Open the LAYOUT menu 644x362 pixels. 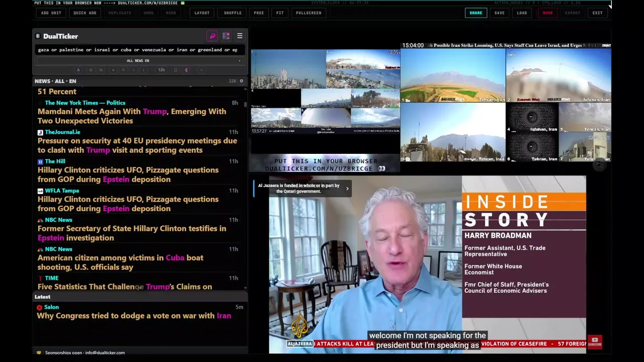(202, 13)
